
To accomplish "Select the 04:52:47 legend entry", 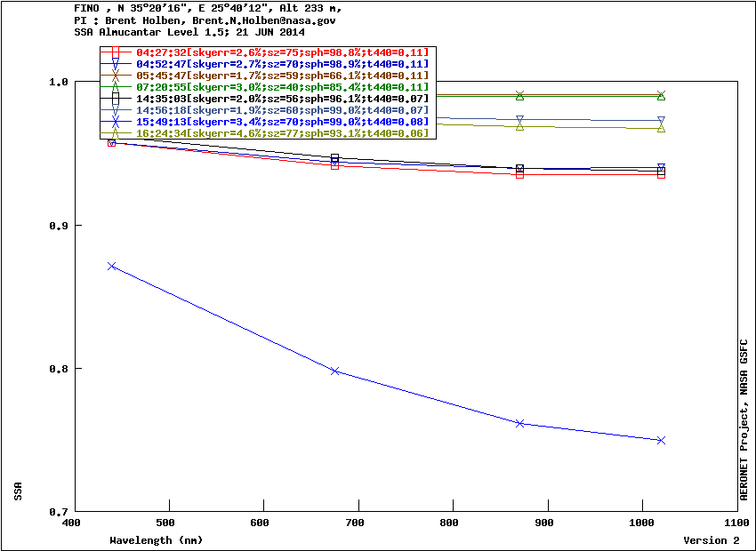I will [x=281, y=64].
